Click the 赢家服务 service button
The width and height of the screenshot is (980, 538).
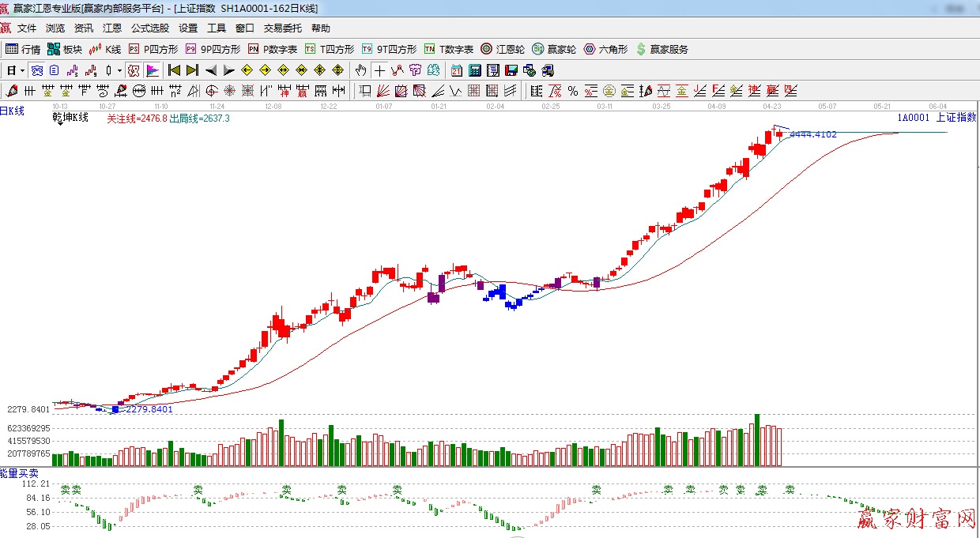coord(661,49)
